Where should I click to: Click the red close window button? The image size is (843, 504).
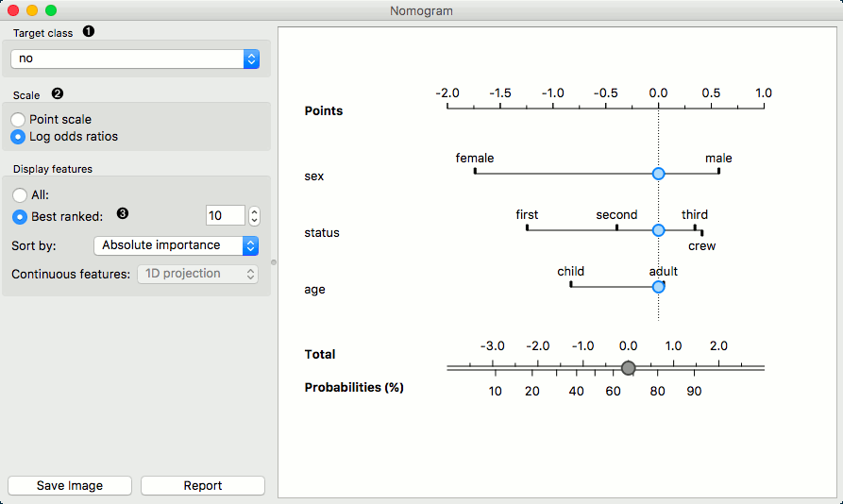point(13,10)
